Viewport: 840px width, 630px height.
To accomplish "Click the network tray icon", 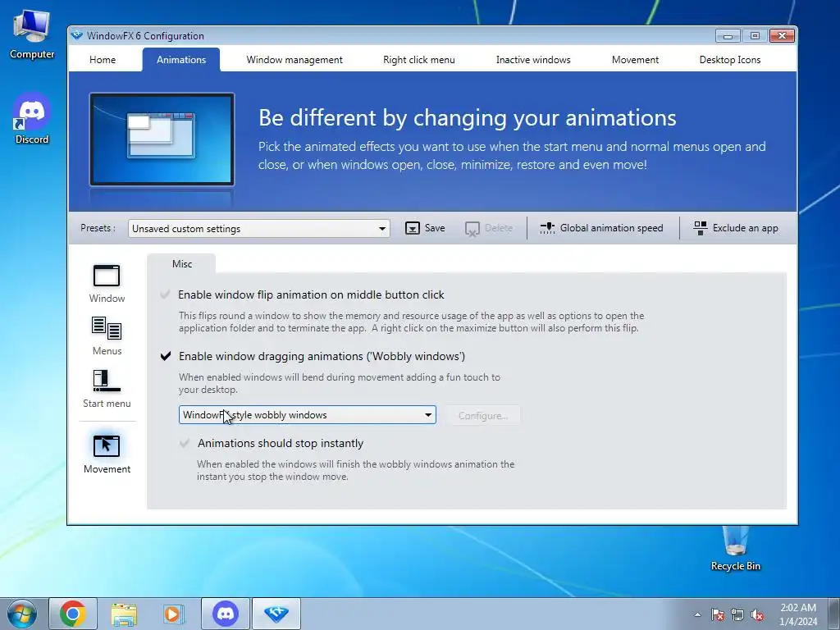I will click(x=737, y=614).
